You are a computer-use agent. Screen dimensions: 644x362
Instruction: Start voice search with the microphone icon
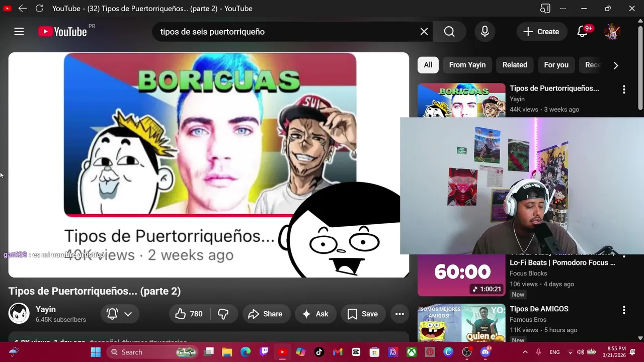click(485, 32)
